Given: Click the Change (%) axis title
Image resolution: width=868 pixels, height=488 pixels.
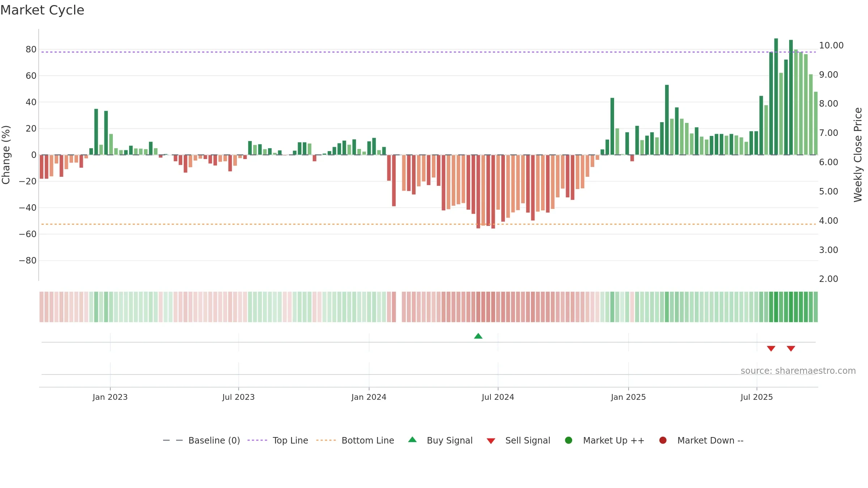Looking at the screenshot, I should 6,155.
